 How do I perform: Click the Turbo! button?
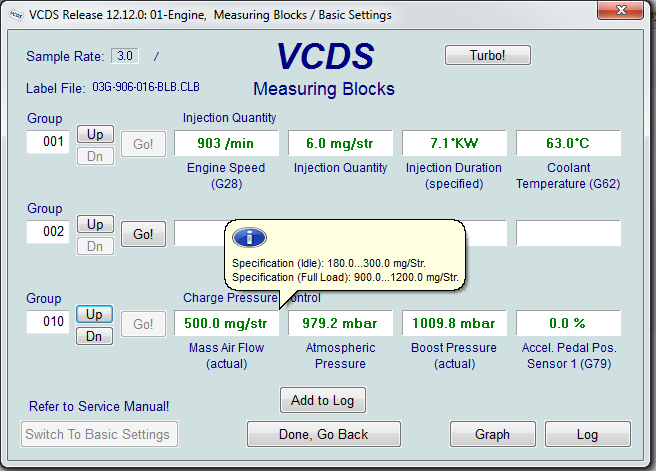(x=488, y=55)
